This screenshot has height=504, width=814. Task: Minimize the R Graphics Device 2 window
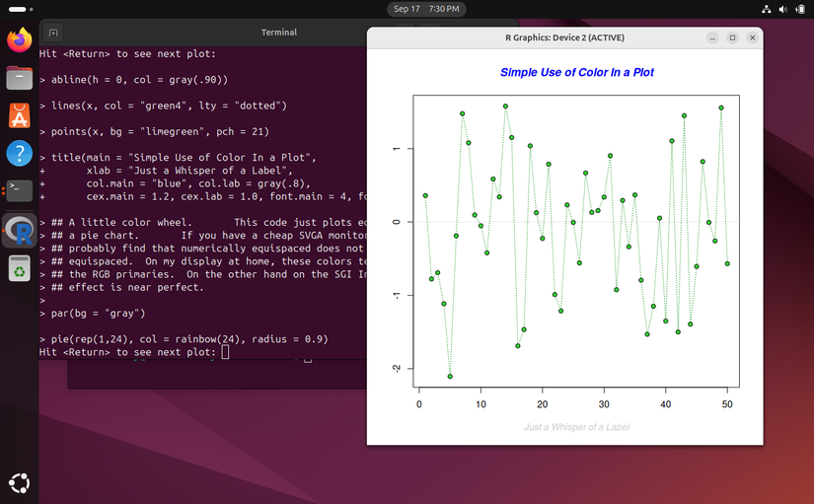click(712, 37)
